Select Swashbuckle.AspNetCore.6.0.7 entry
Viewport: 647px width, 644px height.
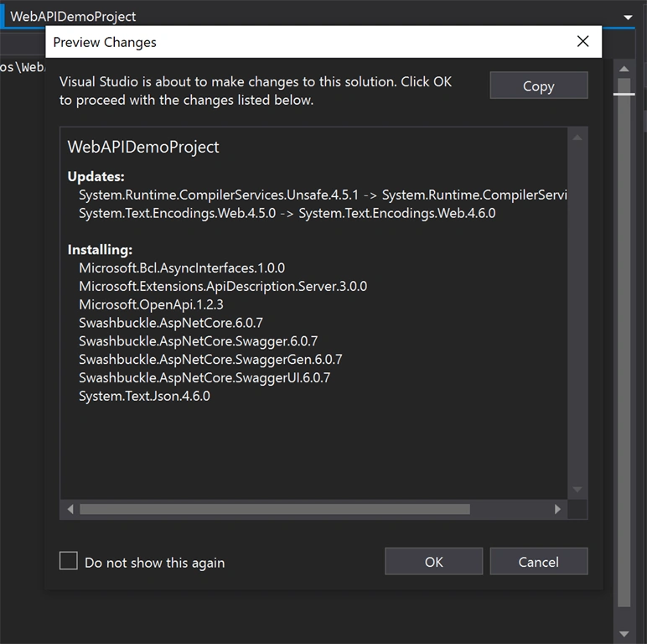(x=171, y=322)
